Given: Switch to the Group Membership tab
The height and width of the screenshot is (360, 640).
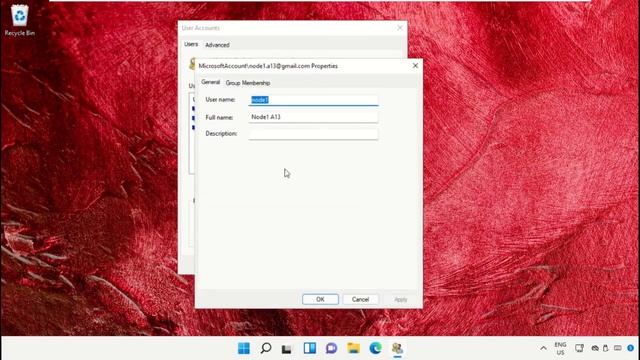Looking at the screenshot, I should (x=248, y=83).
